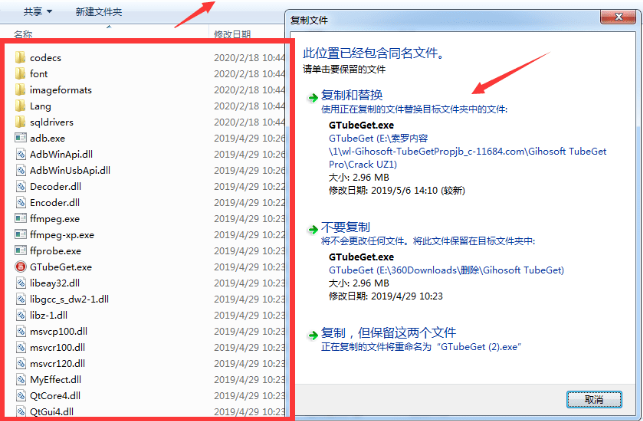
Task: Click the imageformats folder icon
Action: click(20, 90)
